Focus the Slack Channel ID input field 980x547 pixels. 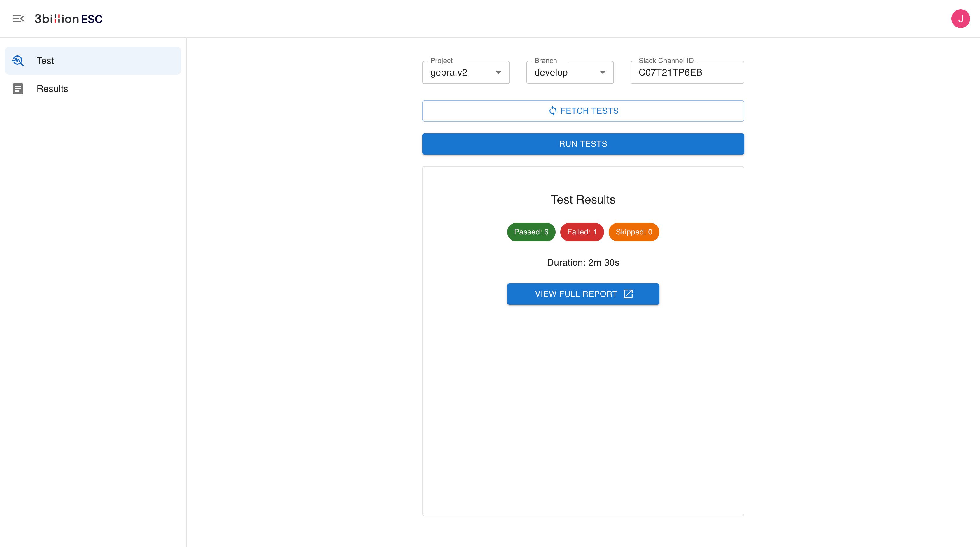pyautogui.click(x=687, y=72)
